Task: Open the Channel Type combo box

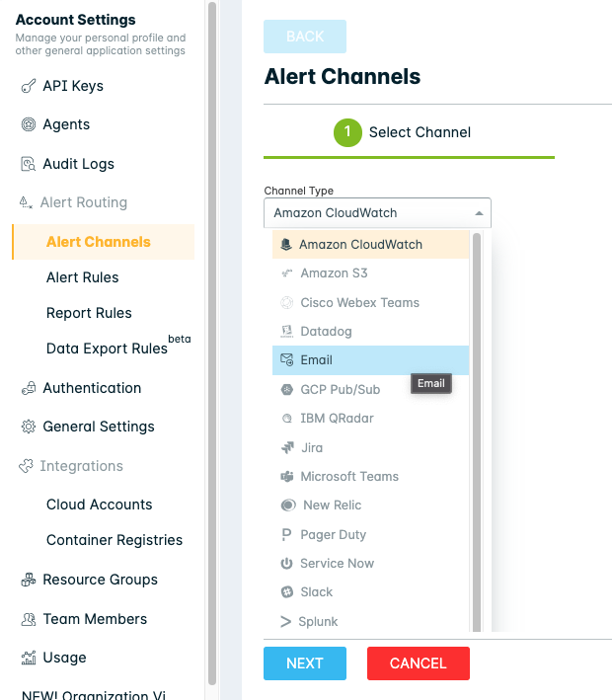Action: pyautogui.click(x=377, y=213)
